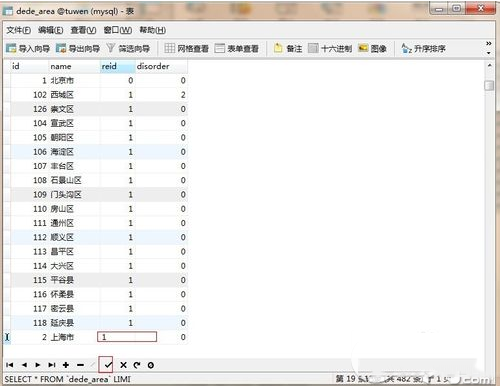Open the 窗口(W) menu
The height and width of the screenshot is (387, 500).
117,30
